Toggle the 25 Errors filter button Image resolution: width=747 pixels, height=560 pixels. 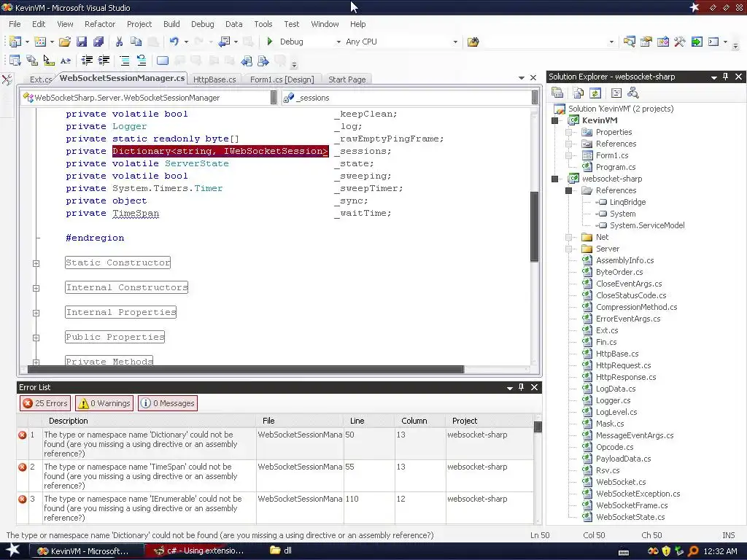[45, 403]
